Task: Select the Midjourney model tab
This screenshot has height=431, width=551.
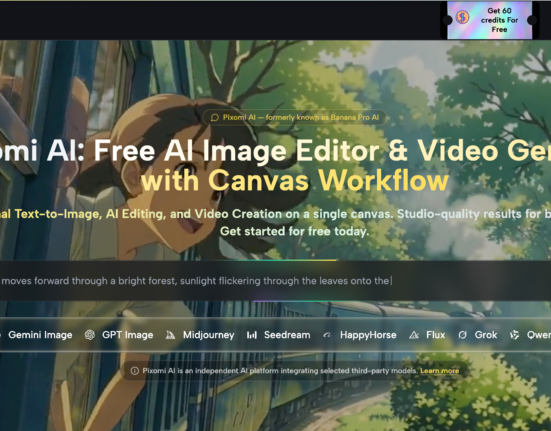Action: pos(200,335)
